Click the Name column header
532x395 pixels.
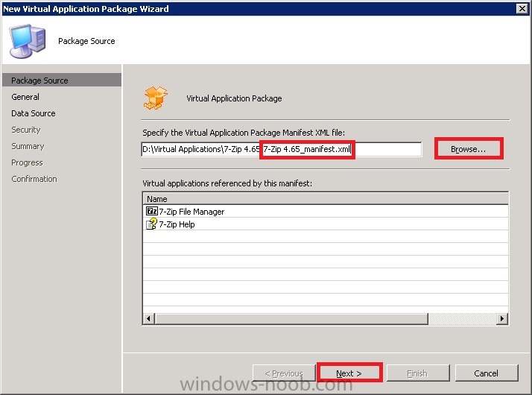[x=325, y=198]
